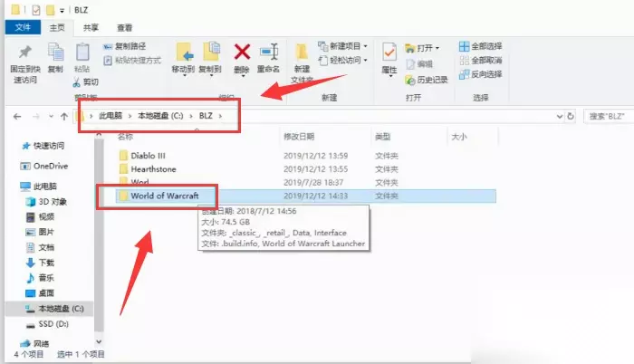Click the Up one level arrow
The height and width of the screenshot is (364, 634).
tap(64, 117)
